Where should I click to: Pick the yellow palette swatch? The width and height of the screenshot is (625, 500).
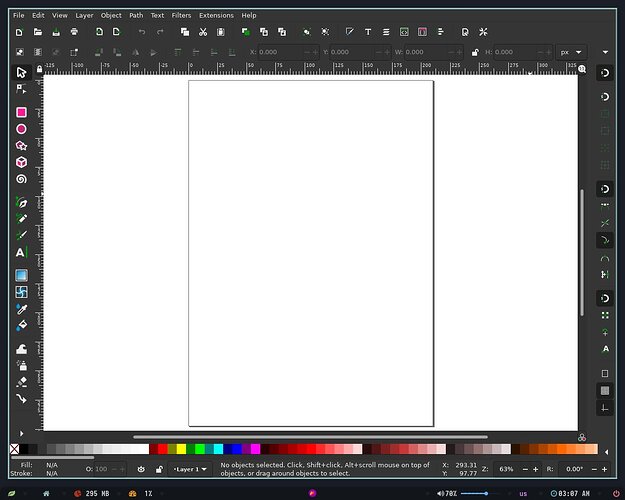click(x=181, y=449)
